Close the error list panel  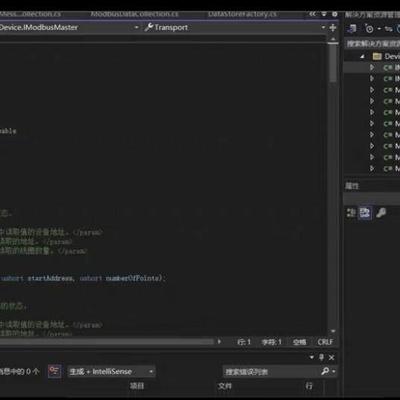click(x=331, y=358)
